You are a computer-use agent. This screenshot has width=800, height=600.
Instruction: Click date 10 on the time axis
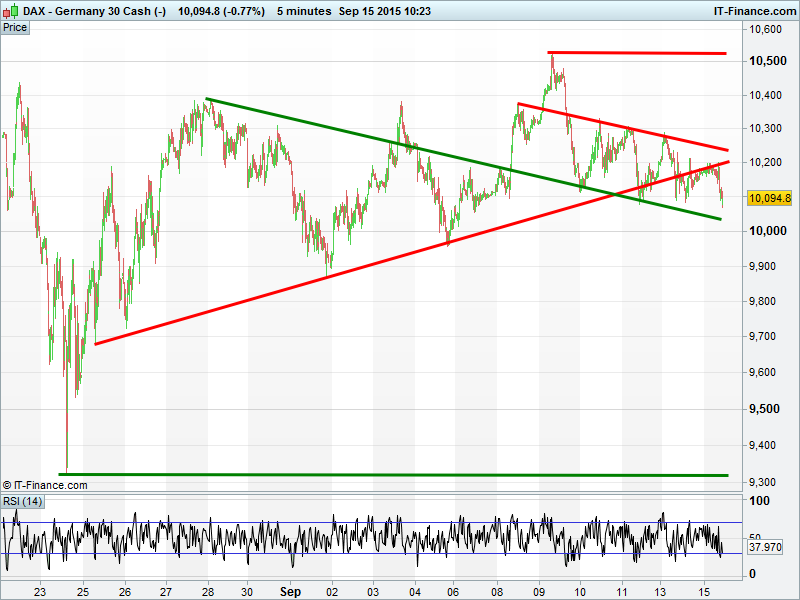580,592
